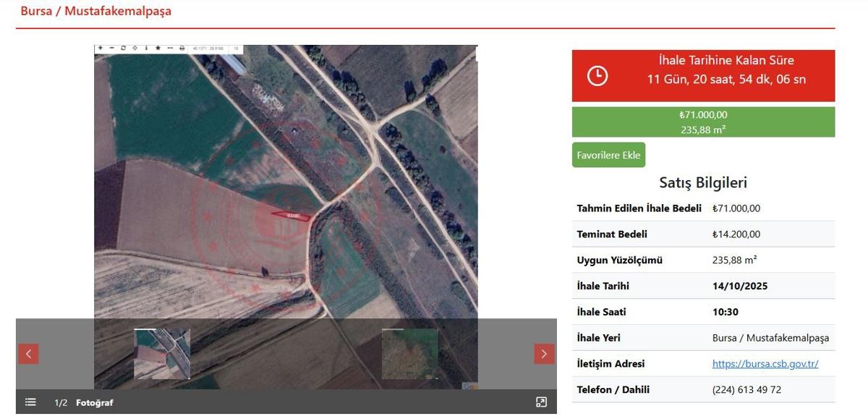Viewport: 868px width, 419px height.
Task: Click the refresh icon on map toolbar
Action: point(123,48)
